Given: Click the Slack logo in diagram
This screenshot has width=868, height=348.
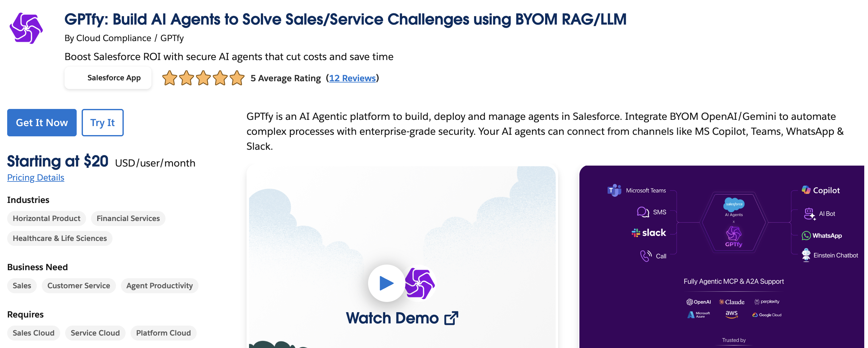Looking at the screenshot, I should tap(649, 233).
